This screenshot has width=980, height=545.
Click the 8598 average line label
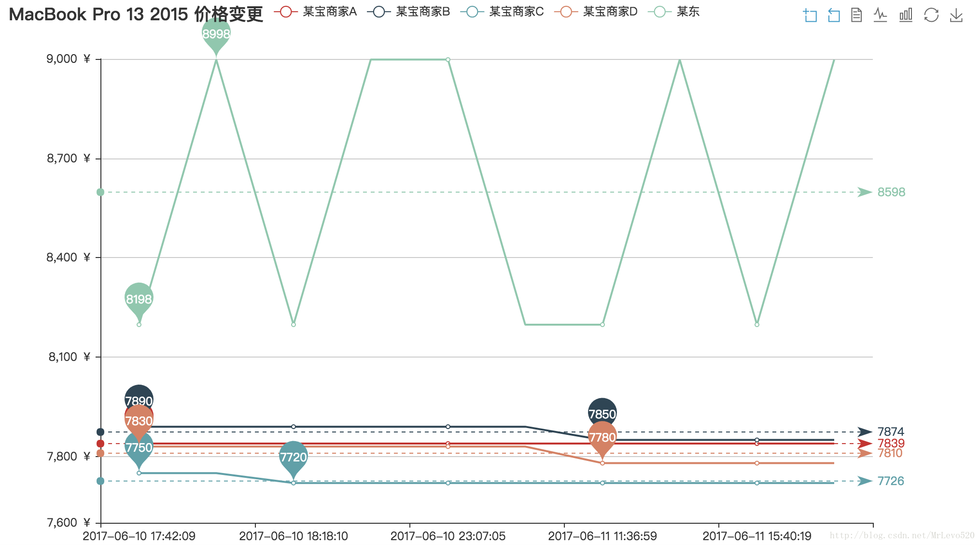(891, 192)
